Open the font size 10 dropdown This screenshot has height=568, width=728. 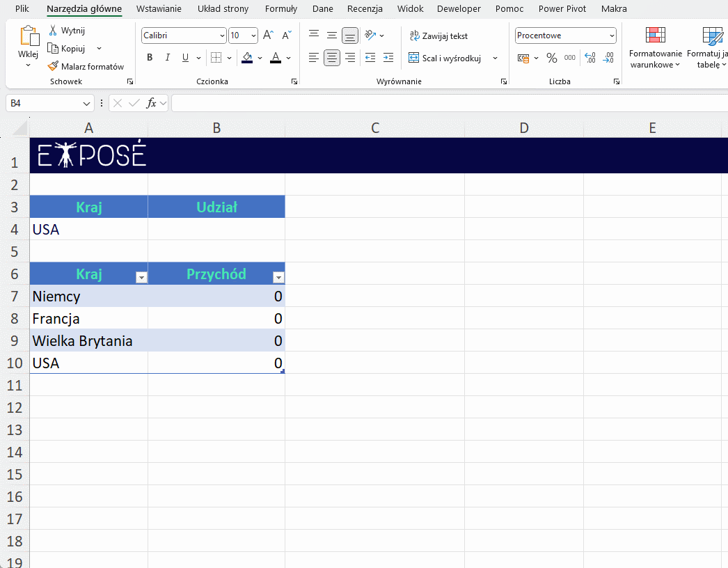pyautogui.click(x=253, y=35)
